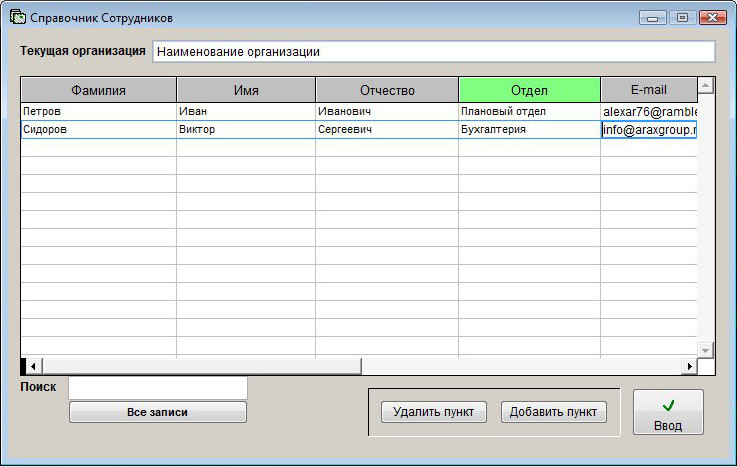Click the Добавить пункт button

tap(553, 412)
